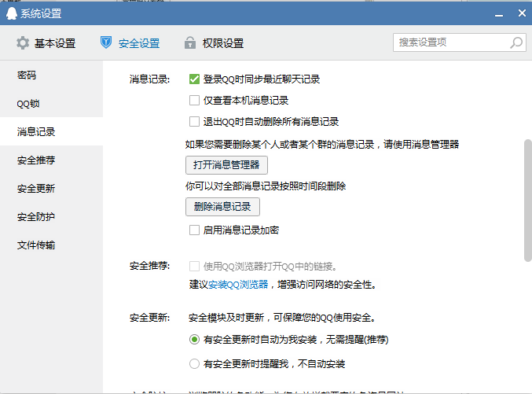Select 有安全更新时提醒我，不自动安装 option

pos(194,364)
